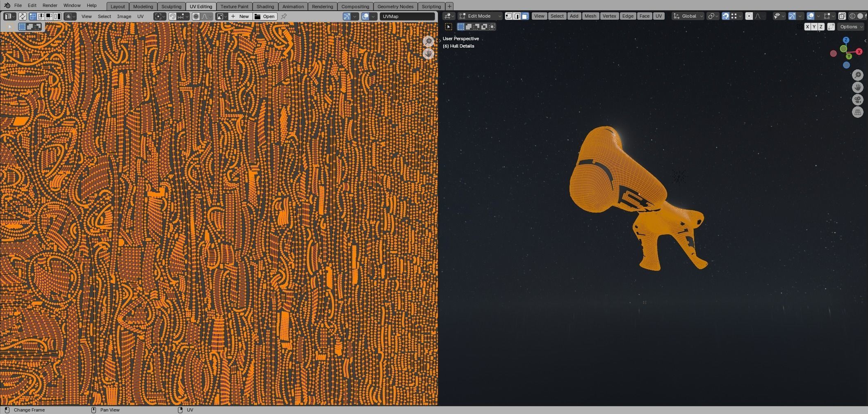
Task: Switch to the Shading workspace tab
Action: tap(265, 6)
